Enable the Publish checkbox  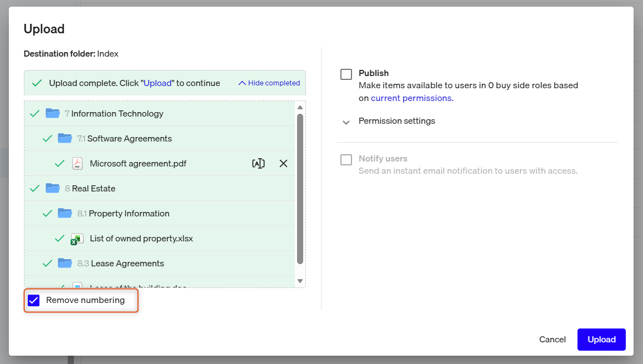(x=346, y=74)
